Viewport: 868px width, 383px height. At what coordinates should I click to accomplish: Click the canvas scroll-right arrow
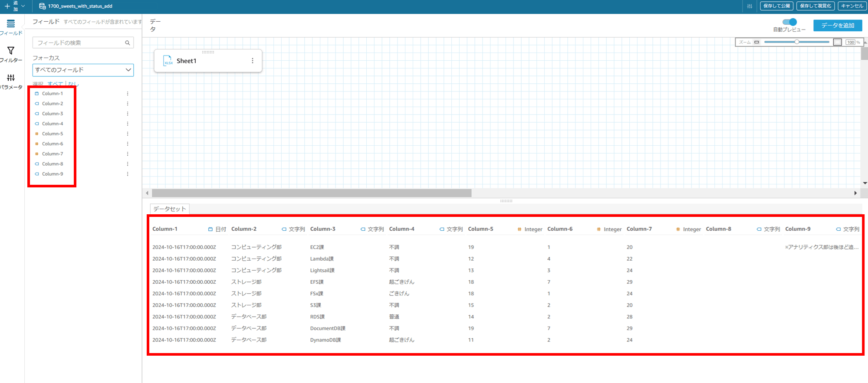coord(855,193)
